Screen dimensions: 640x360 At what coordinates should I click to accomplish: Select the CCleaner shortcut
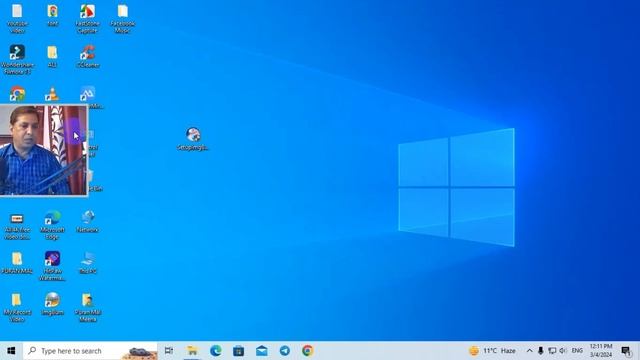pos(88,56)
